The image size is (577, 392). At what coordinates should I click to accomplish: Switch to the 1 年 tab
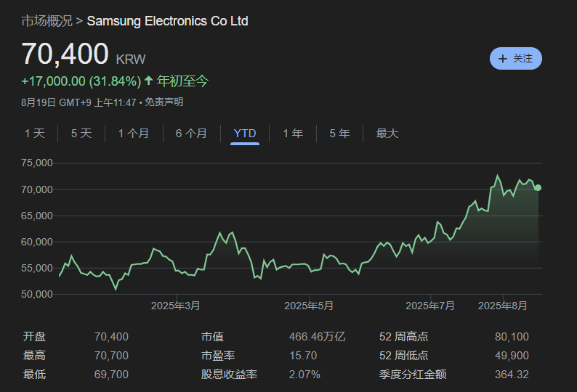[293, 133]
